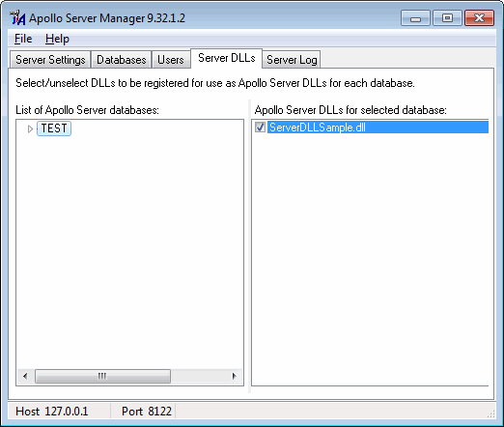Click the Host 127.0.0.1 status bar entry
Screen dimensions: 504x427
tap(52, 412)
